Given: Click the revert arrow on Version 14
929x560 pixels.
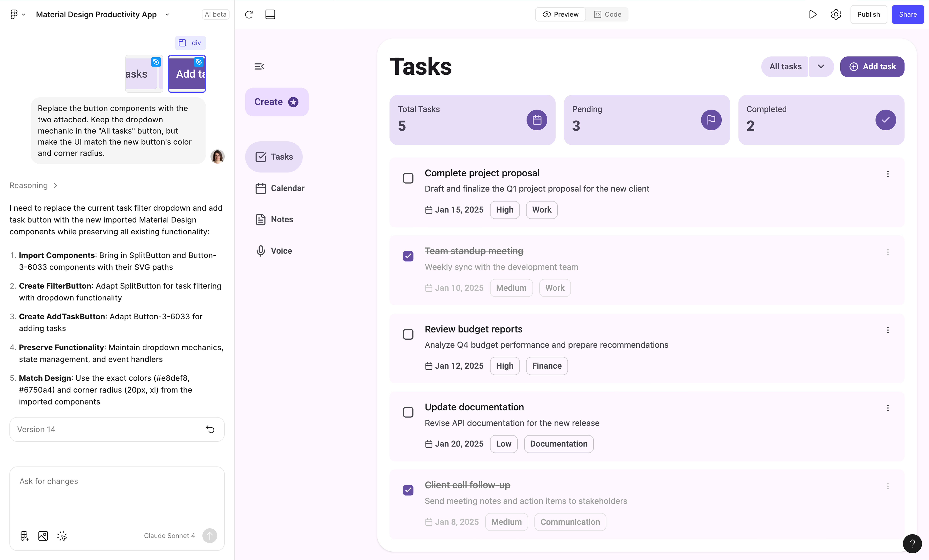Looking at the screenshot, I should (x=210, y=429).
